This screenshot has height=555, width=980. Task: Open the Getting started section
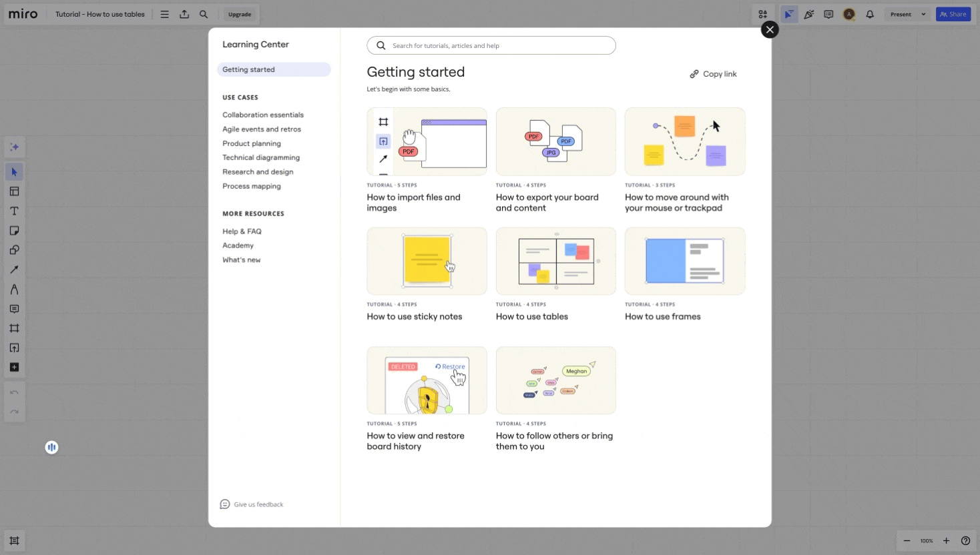[x=248, y=69]
